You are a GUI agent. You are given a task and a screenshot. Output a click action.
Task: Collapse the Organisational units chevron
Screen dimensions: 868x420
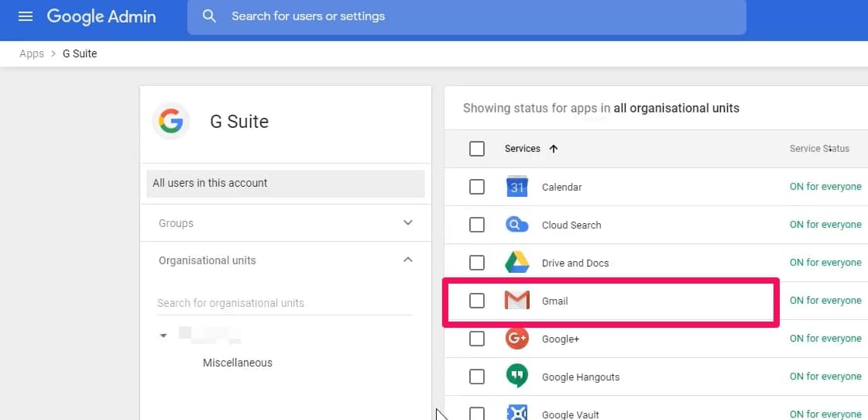tap(408, 260)
